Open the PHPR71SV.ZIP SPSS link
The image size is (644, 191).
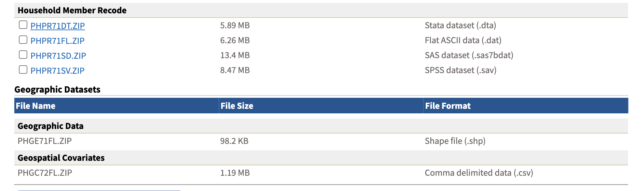57,71
